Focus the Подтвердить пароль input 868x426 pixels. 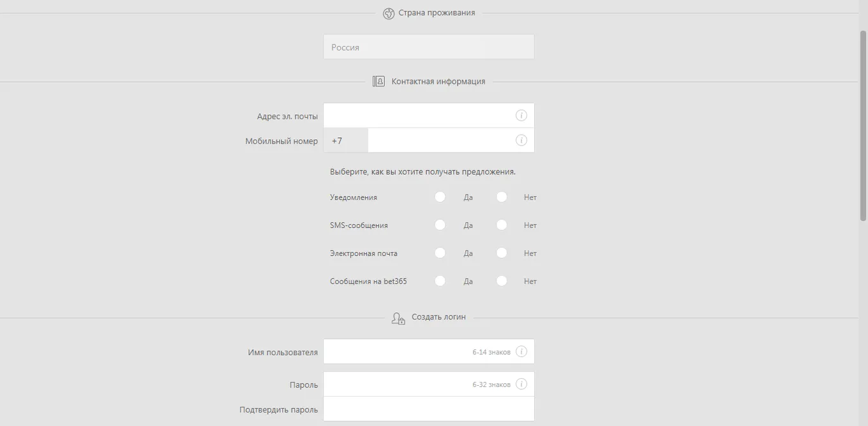coord(429,409)
